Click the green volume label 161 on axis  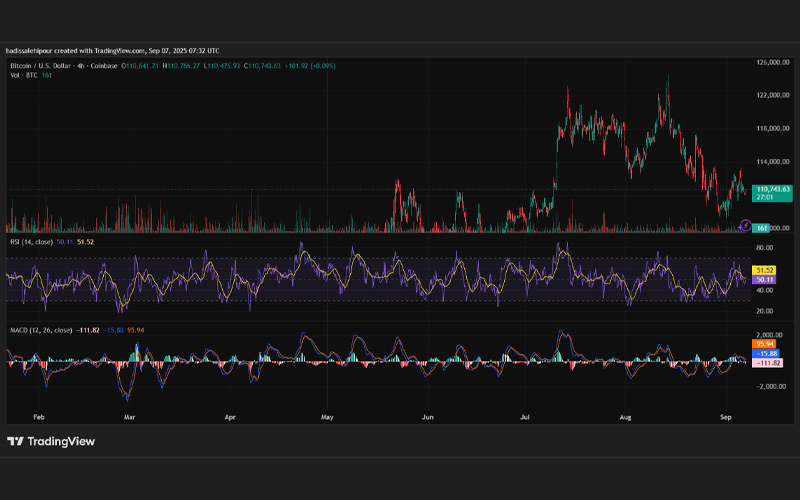[761, 228]
